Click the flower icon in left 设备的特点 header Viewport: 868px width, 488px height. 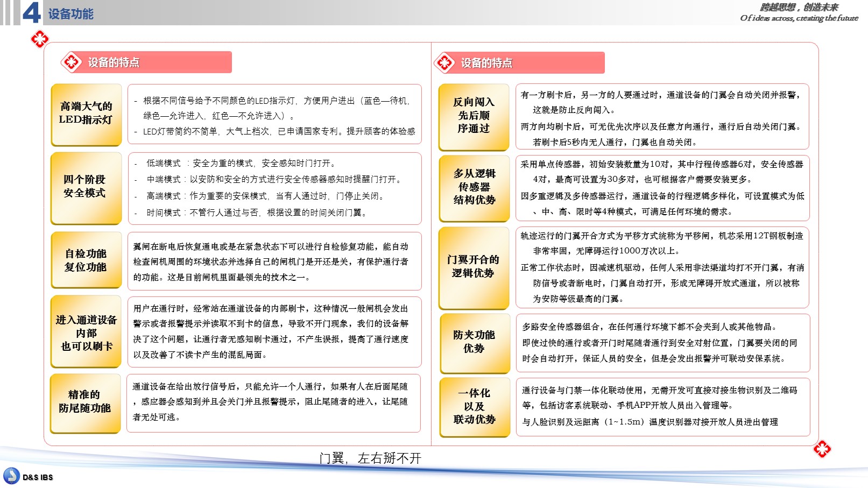click(71, 62)
